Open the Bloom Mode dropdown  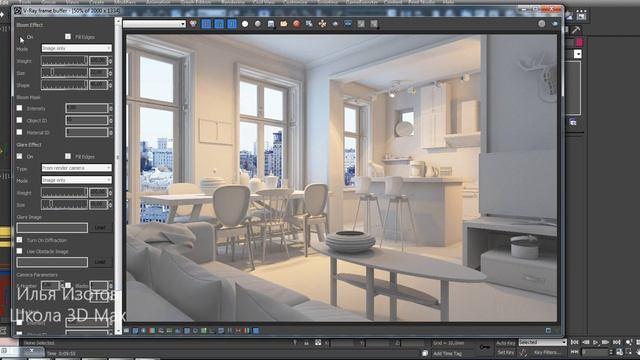(76, 48)
